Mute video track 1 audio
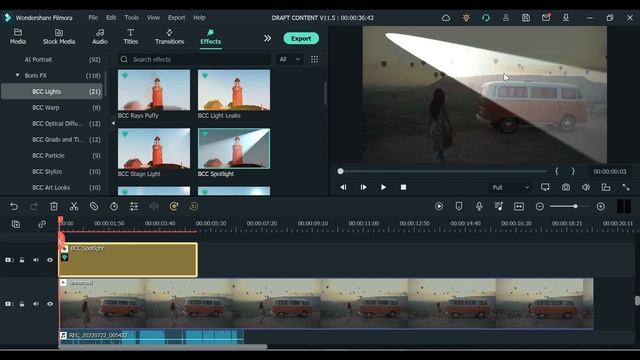Screen dimensions: 640x360 pyautogui.click(x=36, y=304)
